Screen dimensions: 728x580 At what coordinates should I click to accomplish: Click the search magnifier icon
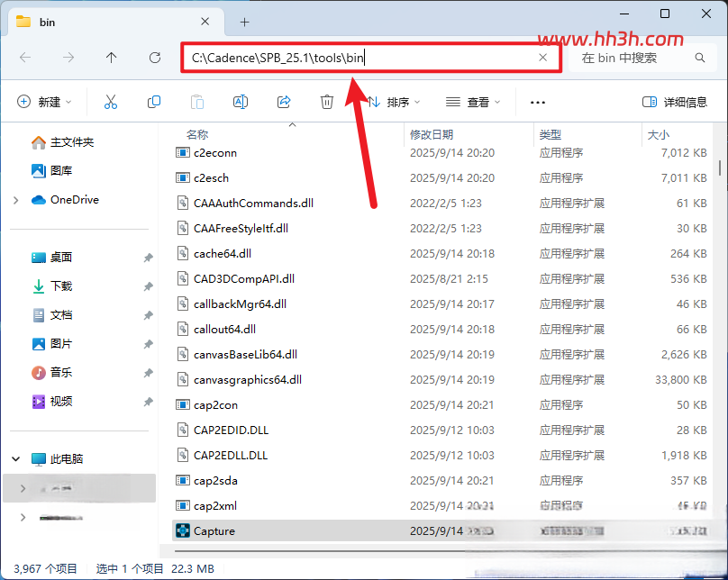[700, 58]
